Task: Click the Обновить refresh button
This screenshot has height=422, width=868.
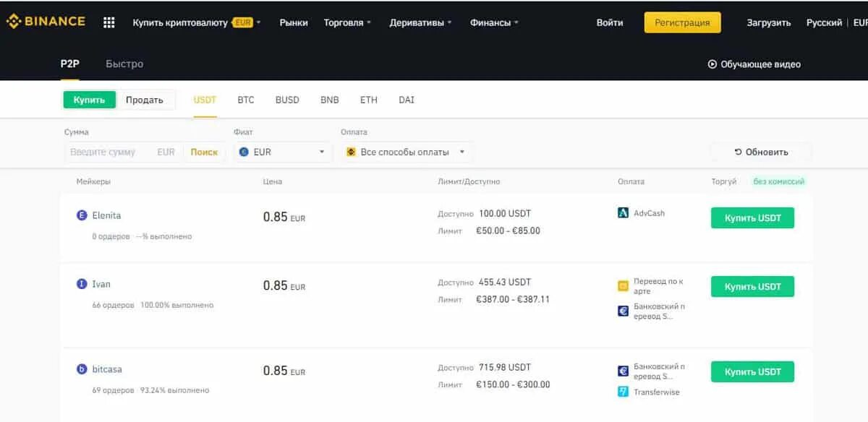Action: (761, 152)
